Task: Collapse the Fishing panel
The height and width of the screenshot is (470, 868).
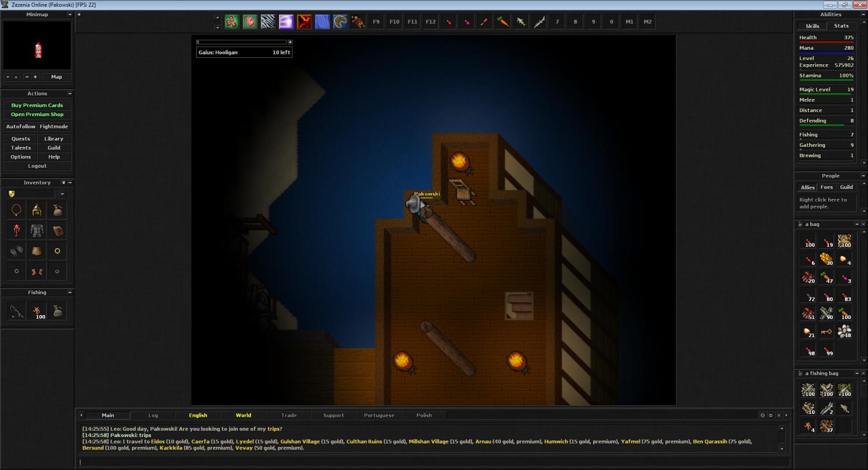Action: coord(70,293)
